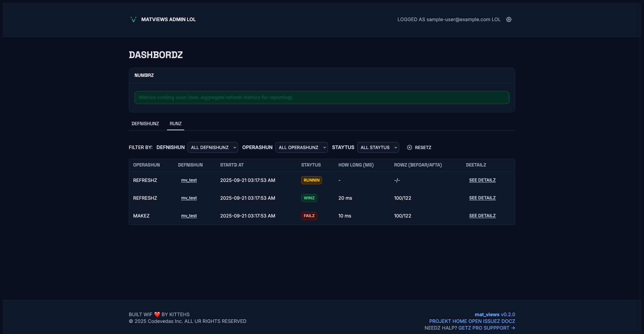Click the red Failz status badge
The width and height of the screenshot is (644, 334).
pyautogui.click(x=309, y=216)
